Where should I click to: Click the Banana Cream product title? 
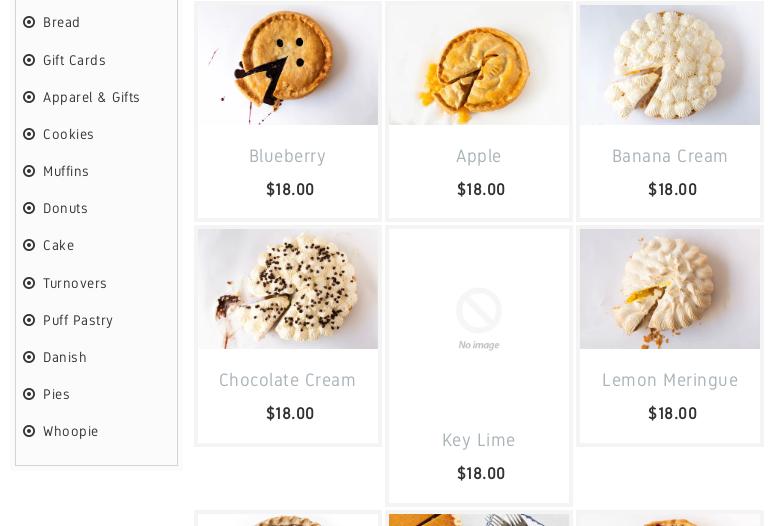click(x=670, y=156)
